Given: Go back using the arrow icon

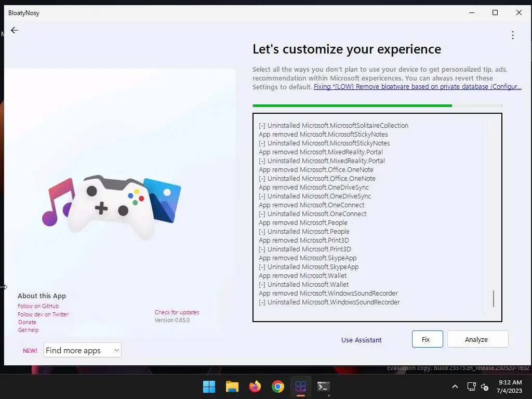Looking at the screenshot, I should coord(14,30).
